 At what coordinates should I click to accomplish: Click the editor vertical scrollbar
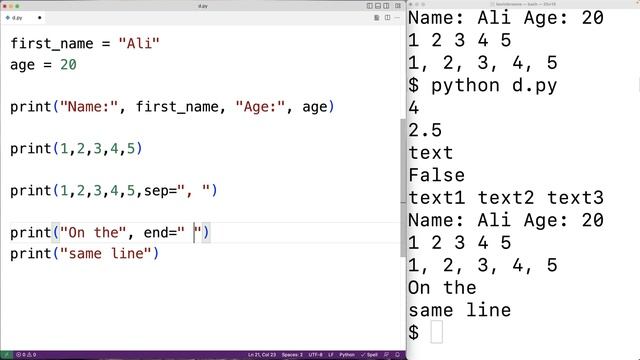point(403,188)
